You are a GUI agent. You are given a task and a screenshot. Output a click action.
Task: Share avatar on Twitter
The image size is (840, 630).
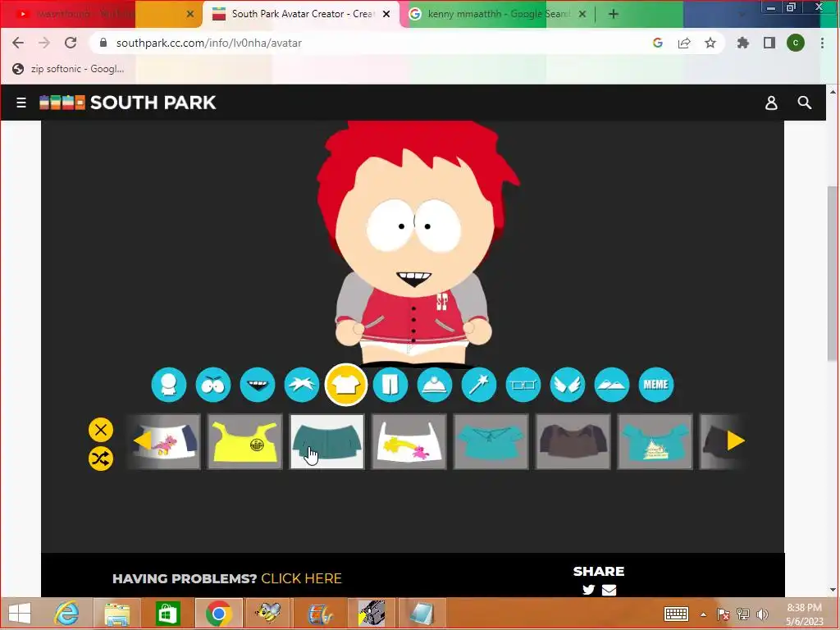589,590
